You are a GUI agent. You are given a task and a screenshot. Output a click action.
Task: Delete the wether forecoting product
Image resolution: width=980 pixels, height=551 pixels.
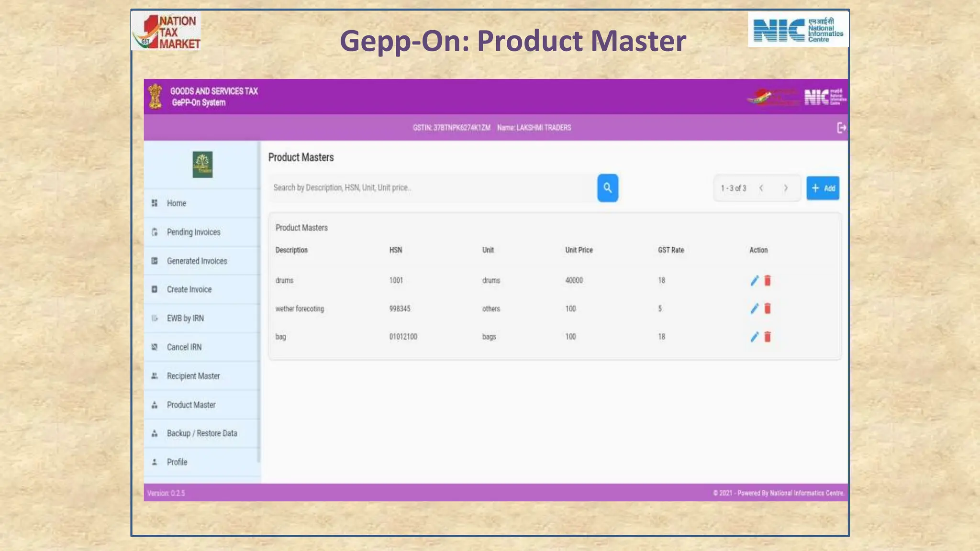768,309
